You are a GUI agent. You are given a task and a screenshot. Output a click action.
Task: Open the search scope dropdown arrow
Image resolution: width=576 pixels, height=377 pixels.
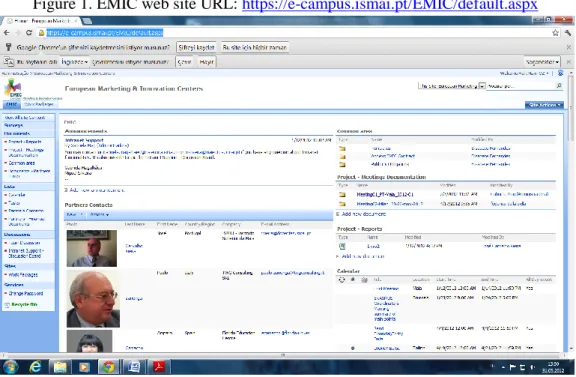point(482,86)
